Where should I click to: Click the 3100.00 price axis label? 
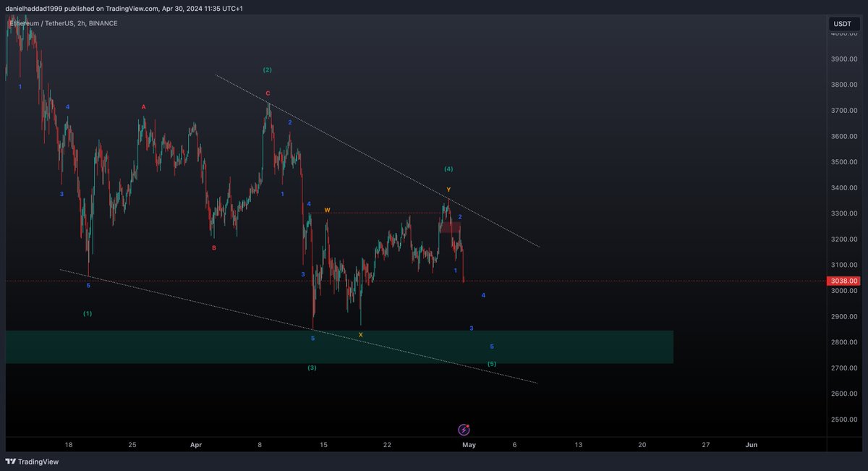[x=844, y=266]
